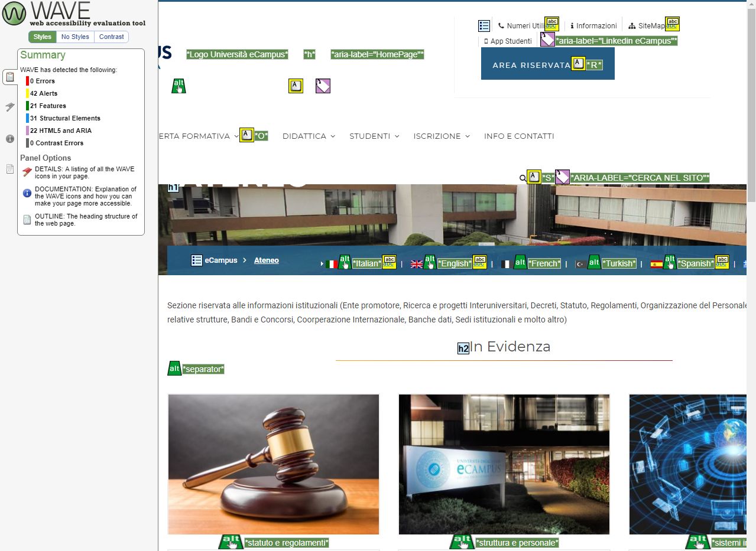Expand the STUDENTI dropdown menu

click(x=374, y=136)
